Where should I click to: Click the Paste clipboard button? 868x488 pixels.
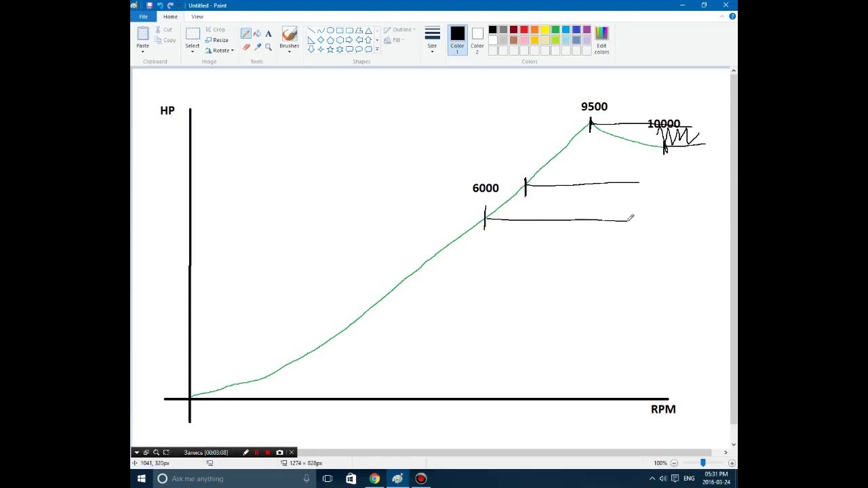[x=142, y=36]
